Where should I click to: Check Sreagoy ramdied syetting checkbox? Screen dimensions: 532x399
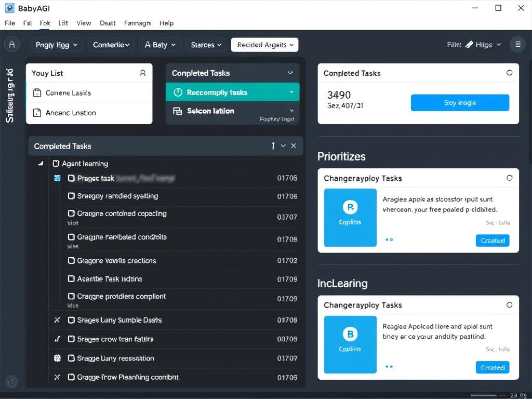click(x=71, y=196)
